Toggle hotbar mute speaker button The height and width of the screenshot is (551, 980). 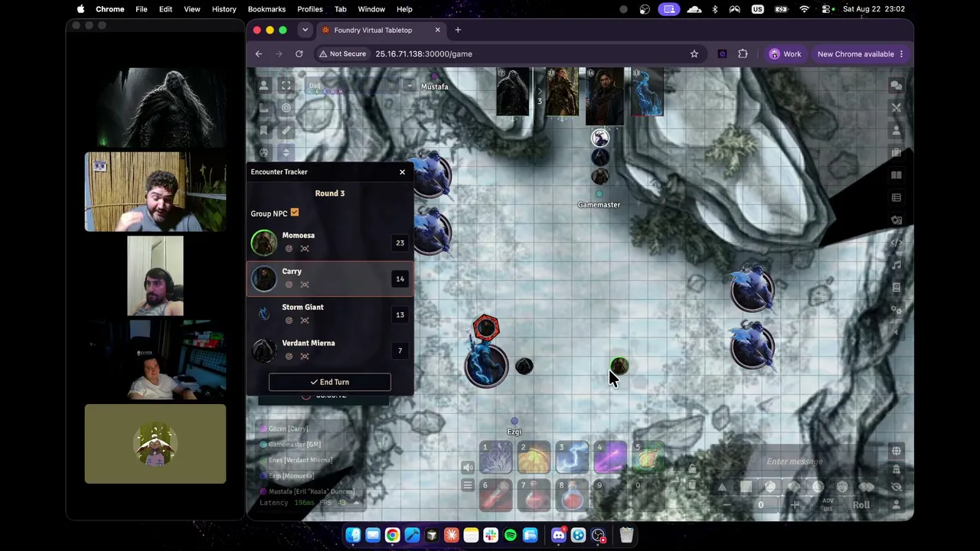[468, 467]
